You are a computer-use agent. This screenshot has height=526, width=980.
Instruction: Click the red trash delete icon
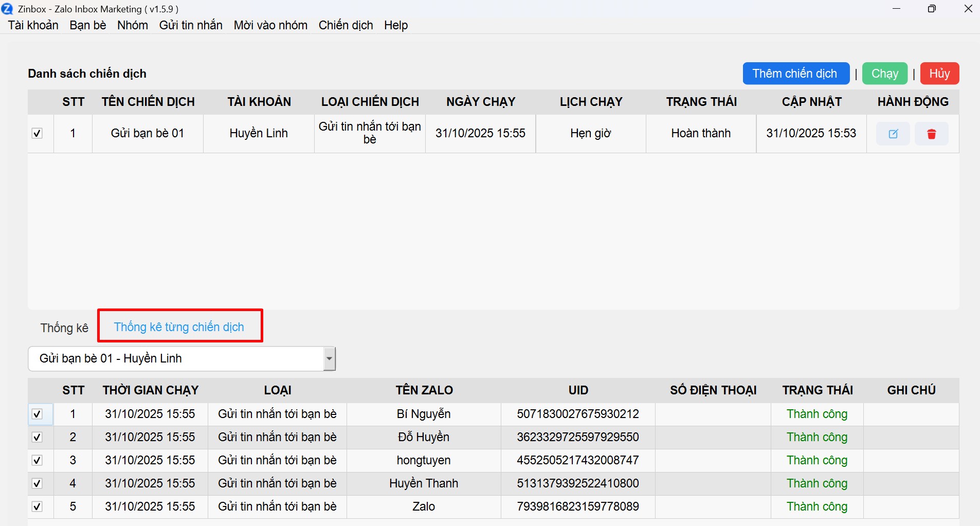pos(931,134)
